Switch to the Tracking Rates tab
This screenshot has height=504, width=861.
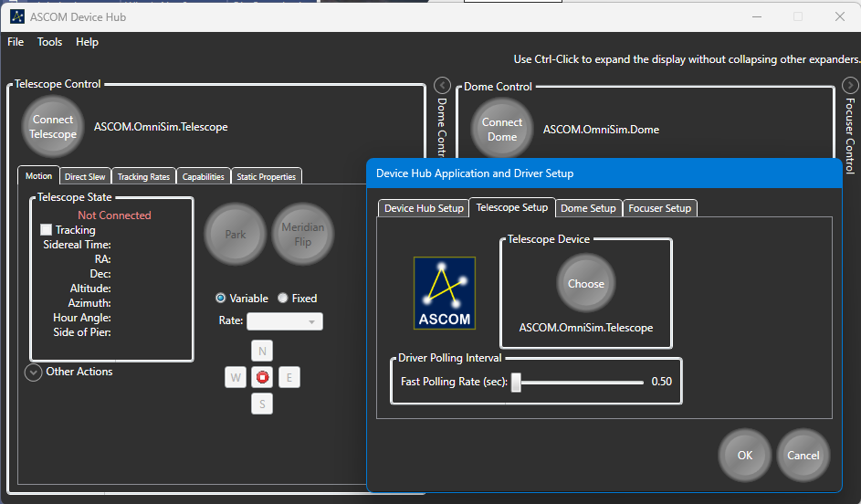coord(143,176)
